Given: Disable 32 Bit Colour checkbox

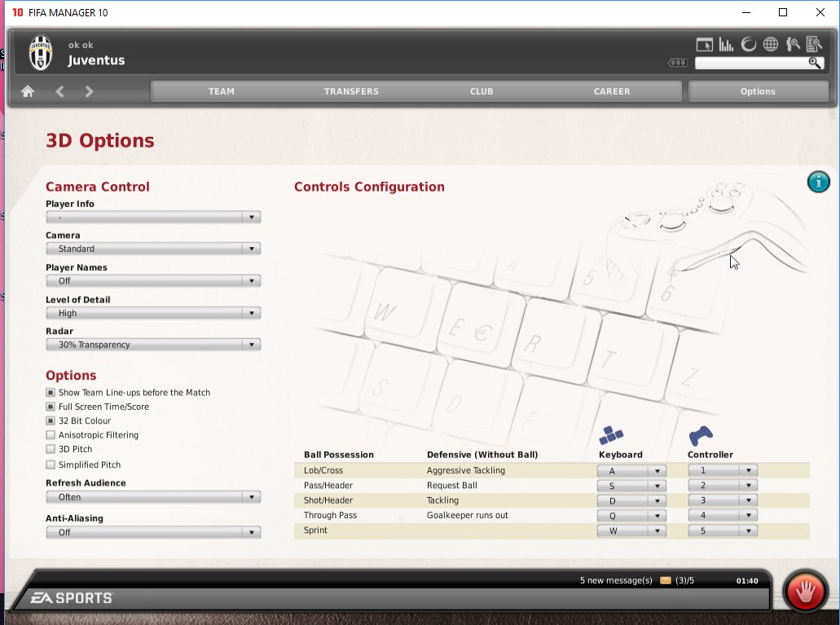Looking at the screenshot, I should [x=51, y=420].
